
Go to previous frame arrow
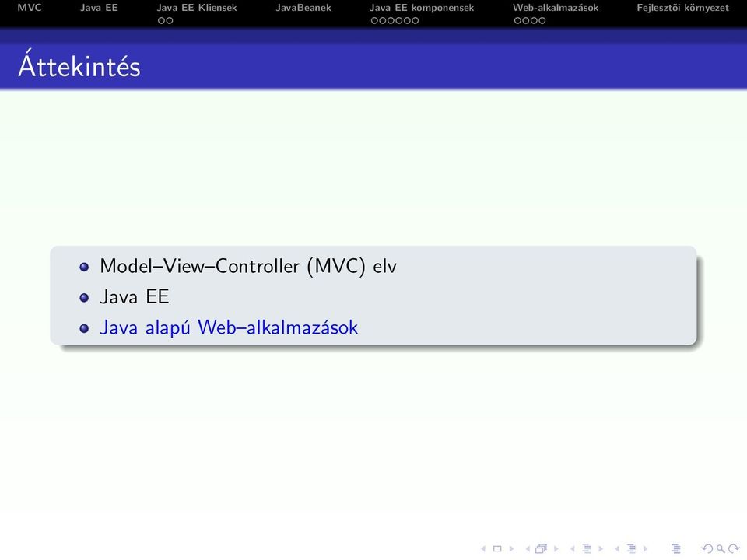tap(528, 548)
